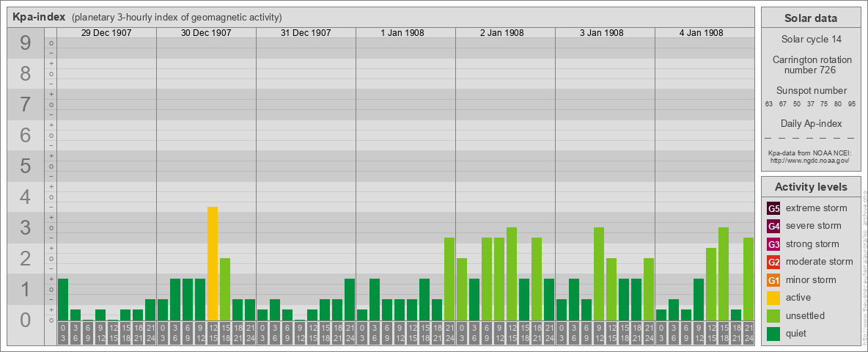Click the G2 moderate storm legend icon
The width and height of the screenshot is (868, 352).
click(773, 262)
